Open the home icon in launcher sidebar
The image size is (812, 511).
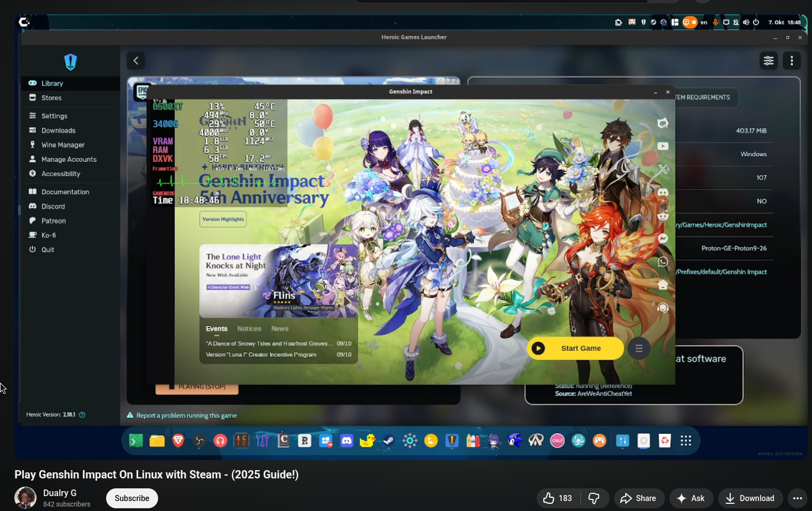(663, 285)
